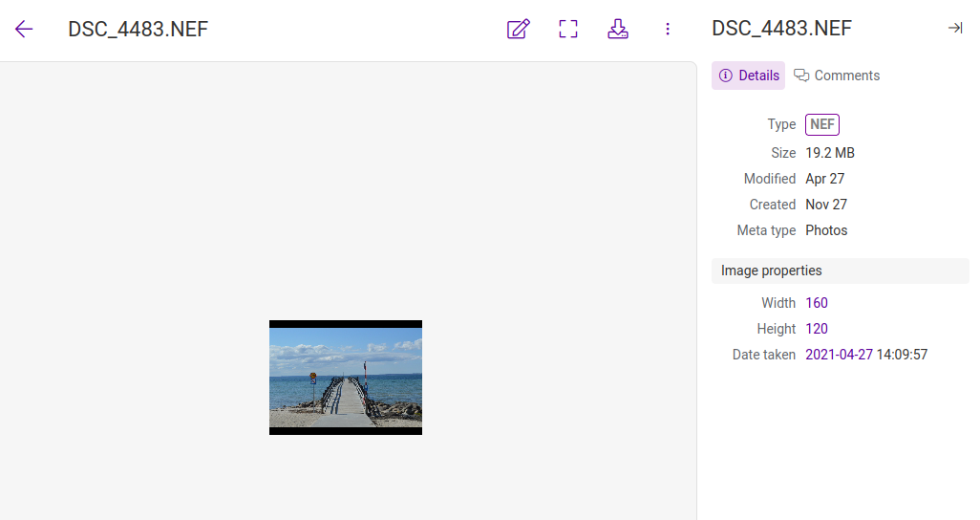Screen dimensions: 980x520
Task: Click the Size value 19.2 MB
Action: coord(829,153)
